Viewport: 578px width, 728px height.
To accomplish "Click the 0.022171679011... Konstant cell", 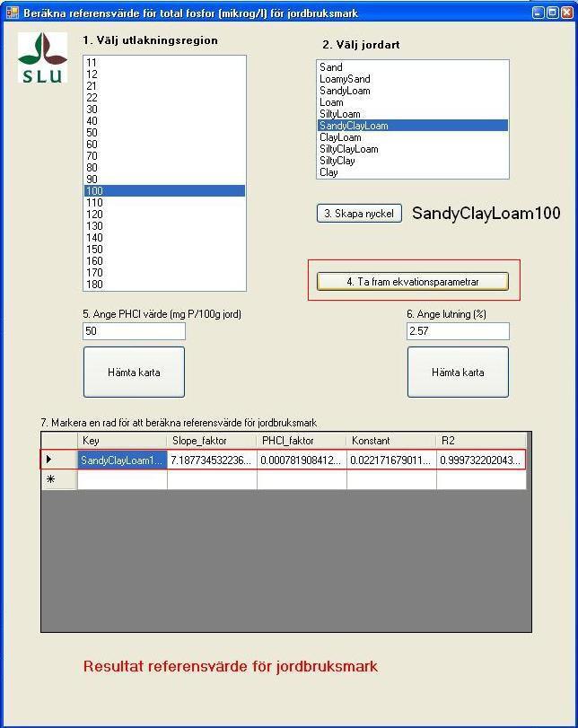I will point(391,460).
